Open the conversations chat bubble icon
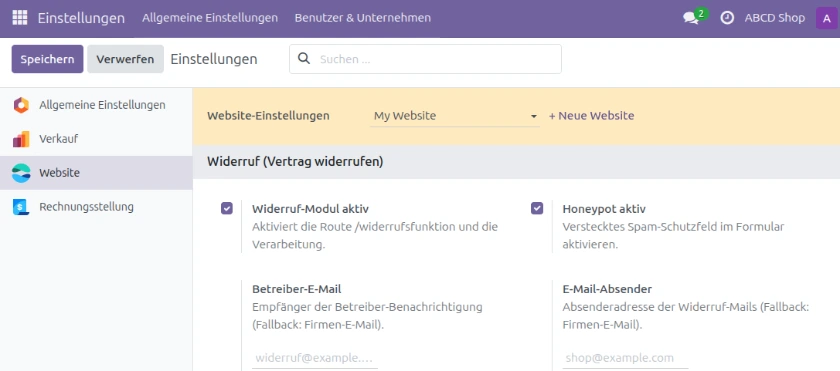 [x=691, y=18]
